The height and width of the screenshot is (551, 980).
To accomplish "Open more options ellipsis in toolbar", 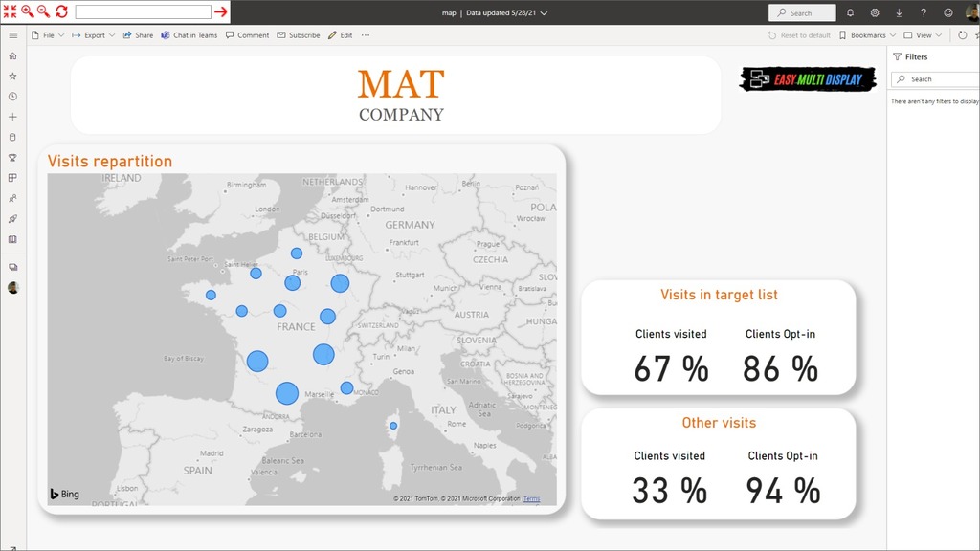I will click(366, 35).
